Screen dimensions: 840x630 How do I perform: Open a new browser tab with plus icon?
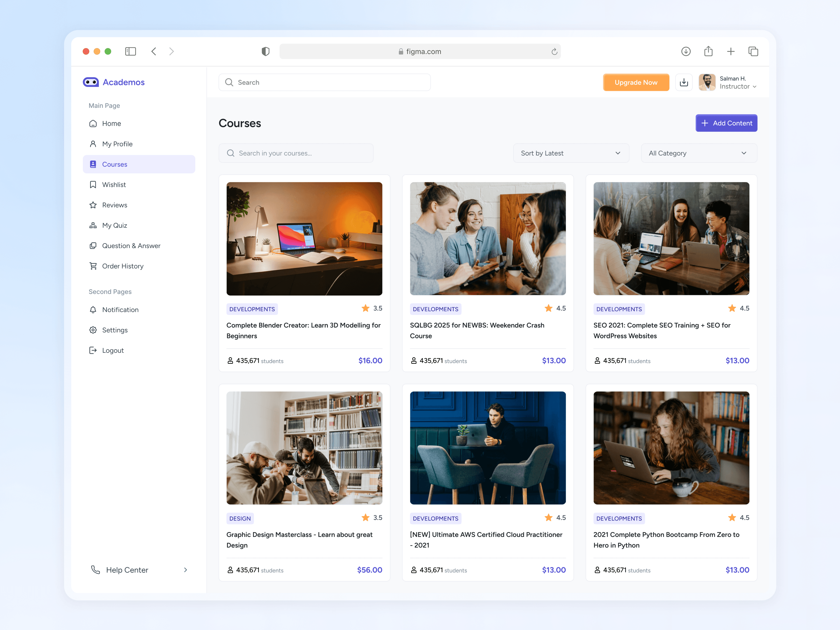pyautogui.click(x=731, y=51)
